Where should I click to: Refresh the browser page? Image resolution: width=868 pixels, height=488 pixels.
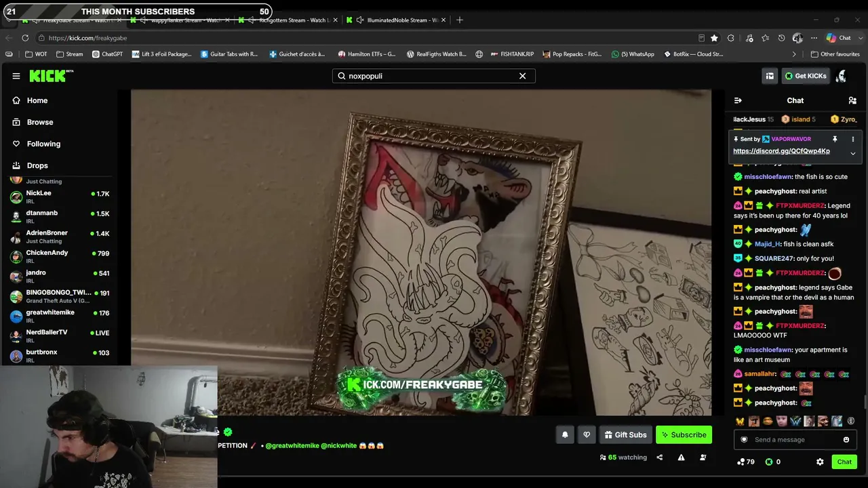[x=25, y=38]
